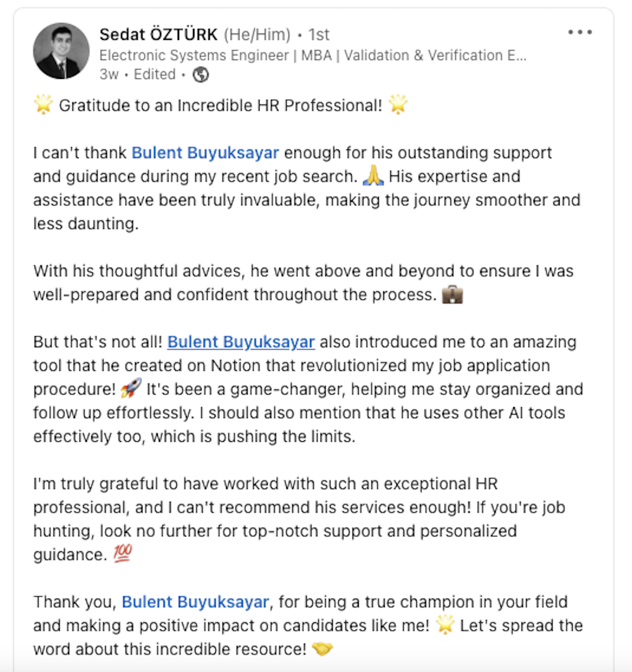Image resolution: width=632 pixels, height=672 pixels.
Task: Click the globe public visibility icon
Action: pyautogui.click(x=200, y=74)
